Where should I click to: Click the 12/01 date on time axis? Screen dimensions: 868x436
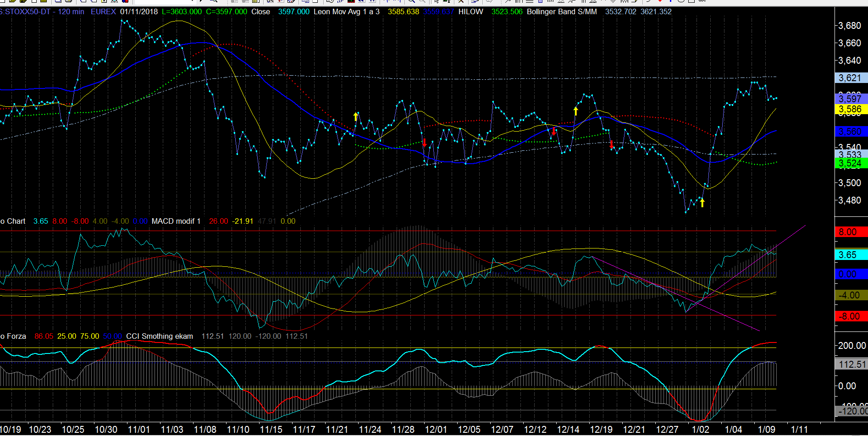click(436, 430)
